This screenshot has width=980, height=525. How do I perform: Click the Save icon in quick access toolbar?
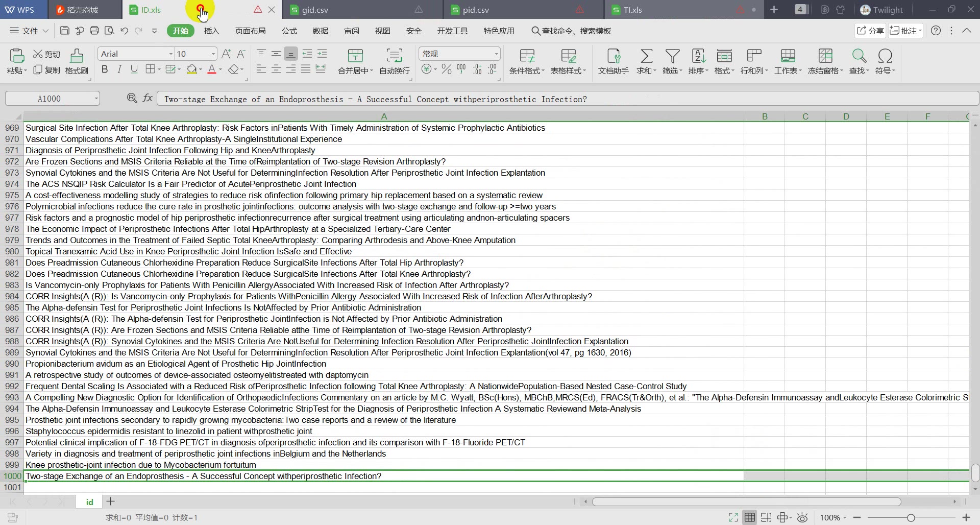pyautogui.click(x=65, y=31)
